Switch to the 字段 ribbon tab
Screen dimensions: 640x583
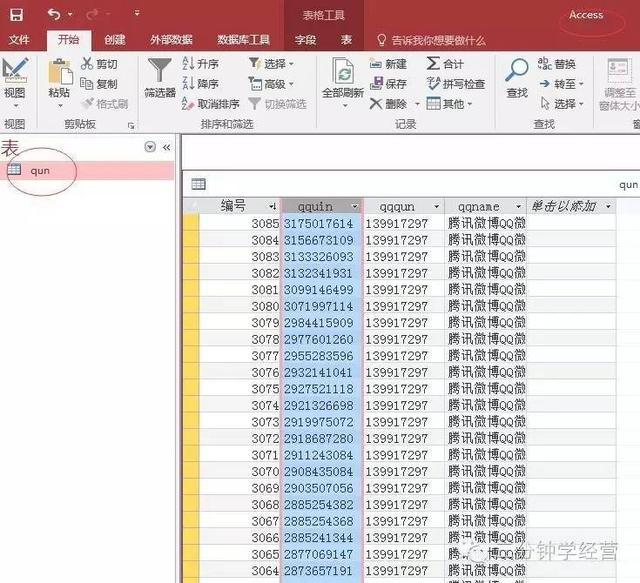point(305,40)
